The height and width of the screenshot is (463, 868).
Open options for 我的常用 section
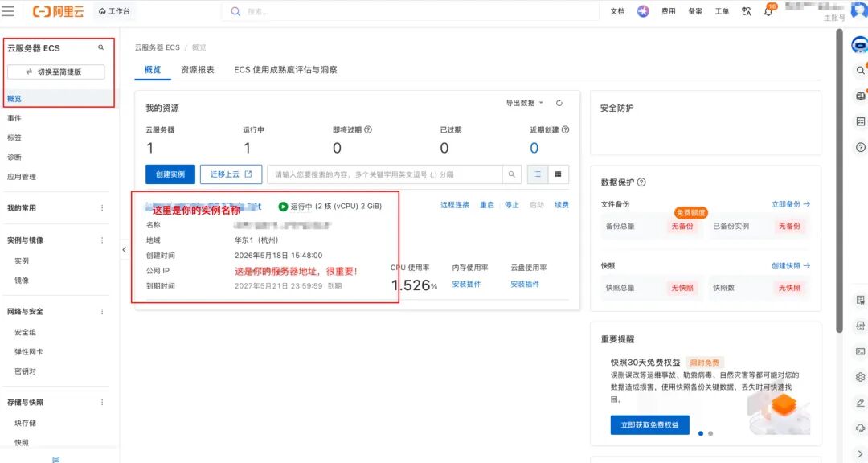click(x=102, y=207)
